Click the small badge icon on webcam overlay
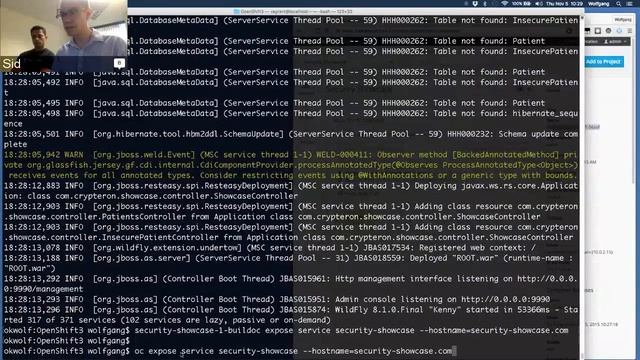Viewport: 640px width, 360px height. point(119,63)
